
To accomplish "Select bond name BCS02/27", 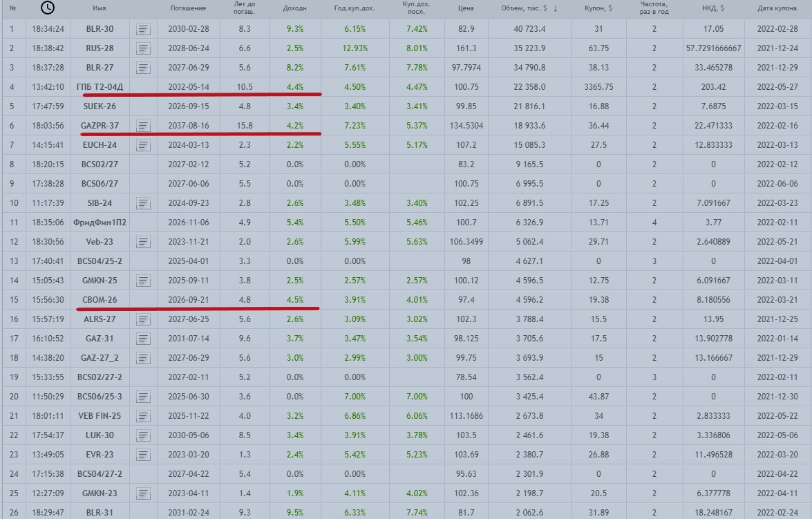I will click(100, 164).
